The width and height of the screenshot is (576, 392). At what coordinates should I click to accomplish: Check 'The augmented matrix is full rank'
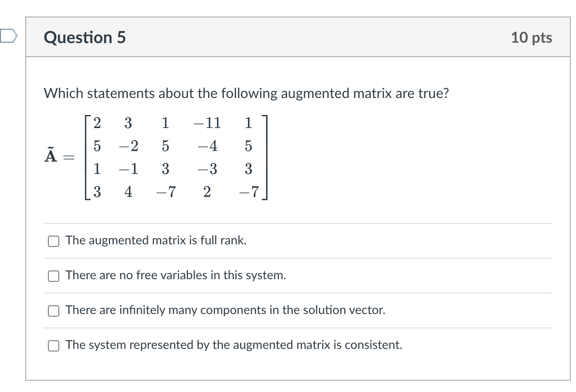tap(53, 240)
